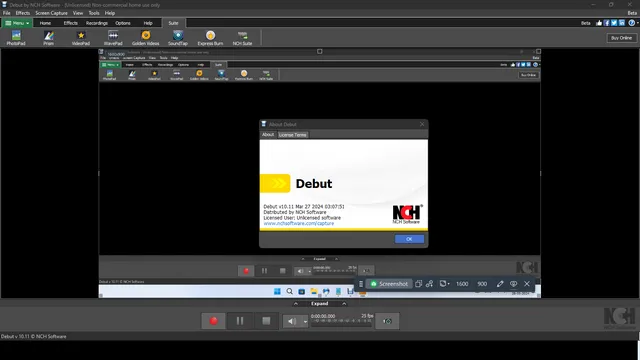
Task: Select the pencil edit icon on Screenshot bar
Action: (500, 284)
